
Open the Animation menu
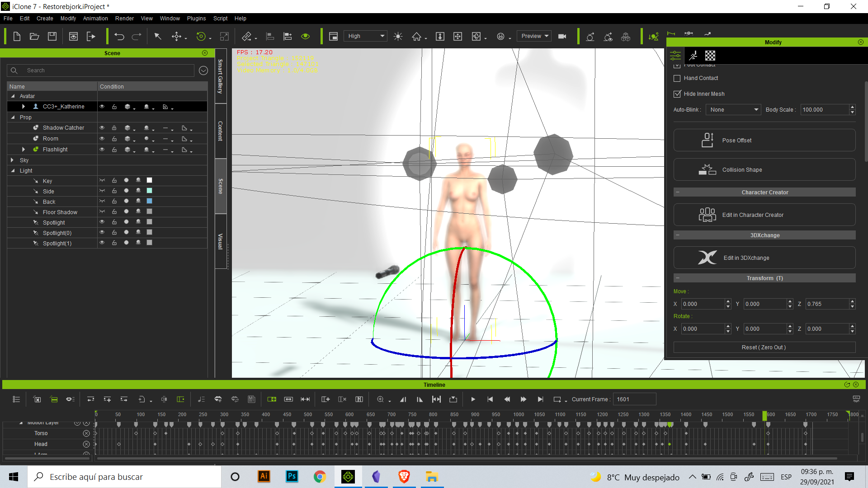(95, 19)
